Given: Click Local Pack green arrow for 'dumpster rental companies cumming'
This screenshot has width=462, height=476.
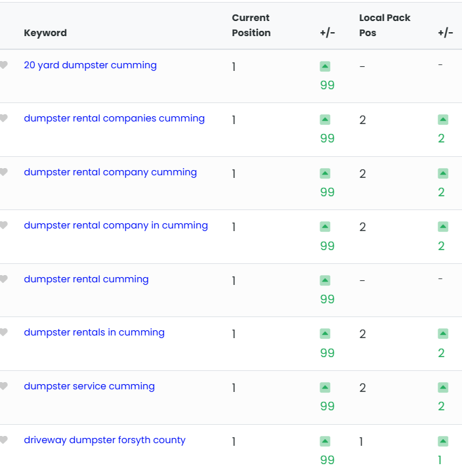Looking at the screenshot, I should [443, 119].
